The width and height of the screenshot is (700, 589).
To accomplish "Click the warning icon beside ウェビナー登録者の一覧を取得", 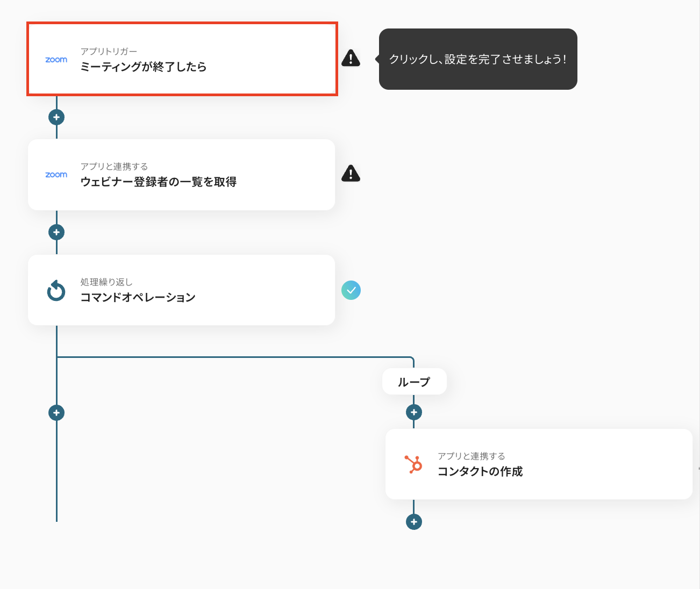I will pyautogui.click(x=351, y=174).
